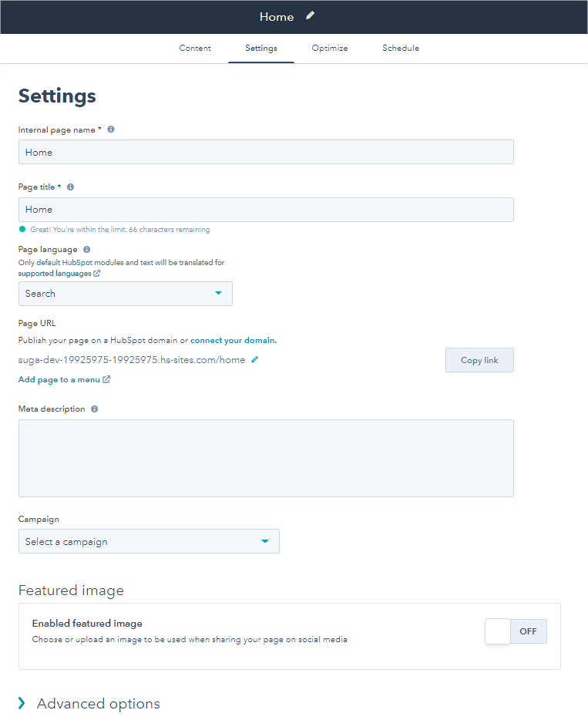Click pencil icon next to Home title
Image resolution: width=588 pixels, height=720 pixels.
click(310, 15)
